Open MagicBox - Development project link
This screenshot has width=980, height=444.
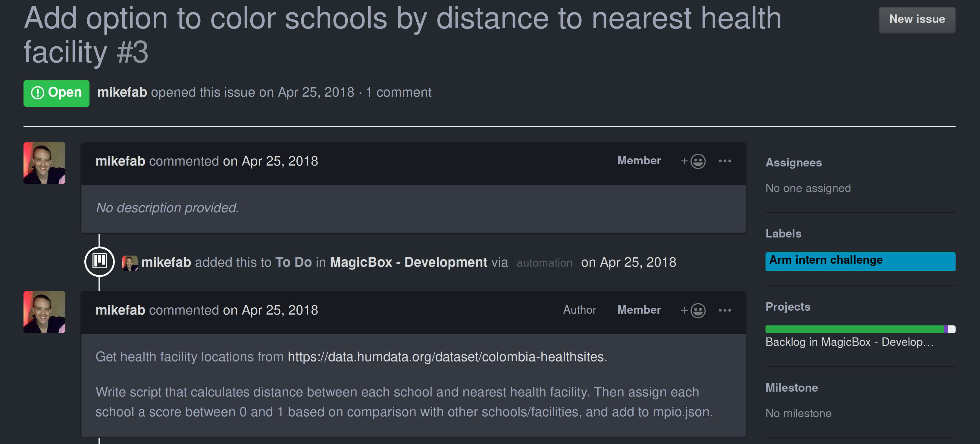(x=408, y=262)
